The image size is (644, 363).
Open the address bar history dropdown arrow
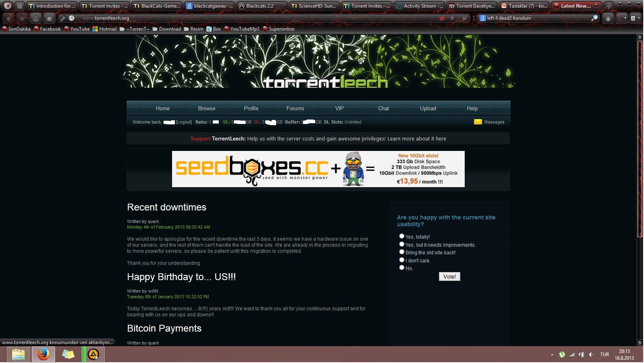click(452, 18)
